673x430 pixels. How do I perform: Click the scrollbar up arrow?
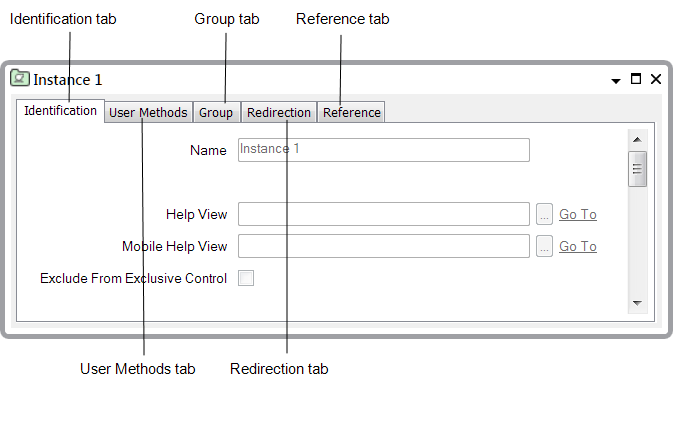[636, 138]
